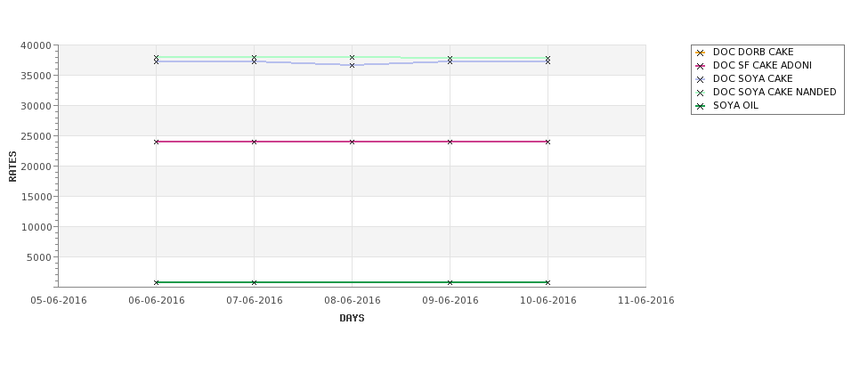Click the DOC SOYA CAKE legend marker
The width and height of the screenshot is (868, 382).
[x=700, y=80]
